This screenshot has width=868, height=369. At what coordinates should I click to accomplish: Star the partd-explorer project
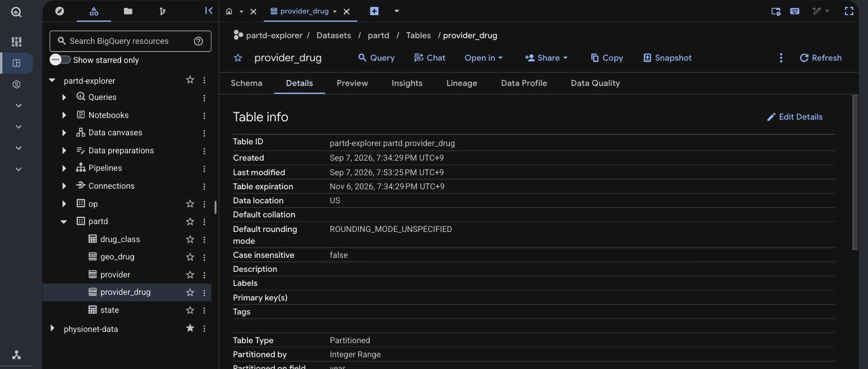190,80
